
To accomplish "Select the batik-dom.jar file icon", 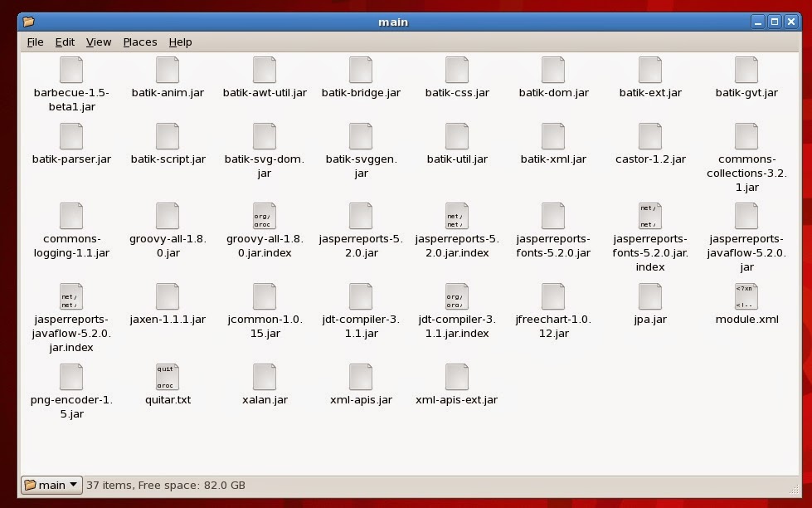I will click(x=553, y=70).
